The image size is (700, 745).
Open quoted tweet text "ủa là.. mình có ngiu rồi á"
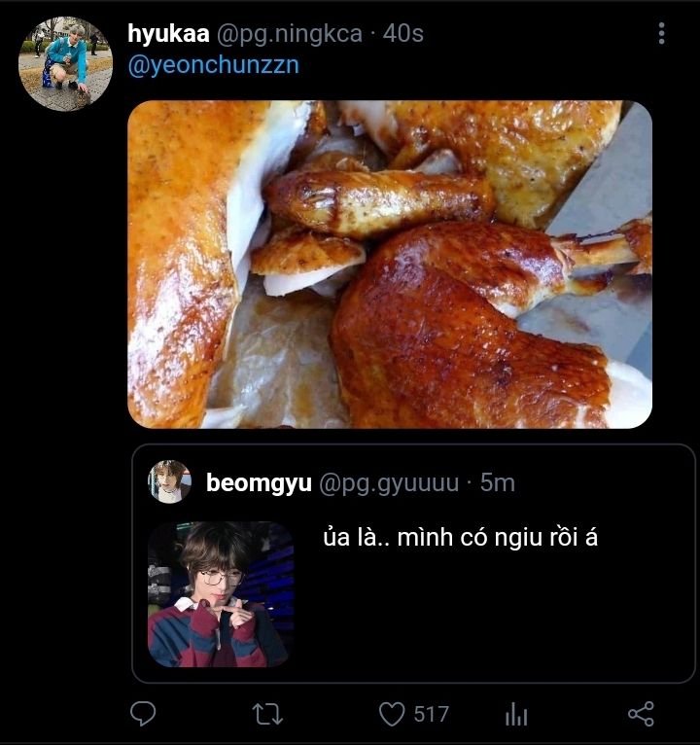(x=460, y=537)
